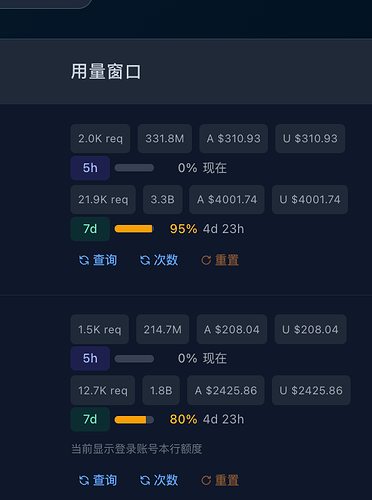Select the second 5h window badge
This screenshot has width=372, height=500.
[x=90, y=358]
